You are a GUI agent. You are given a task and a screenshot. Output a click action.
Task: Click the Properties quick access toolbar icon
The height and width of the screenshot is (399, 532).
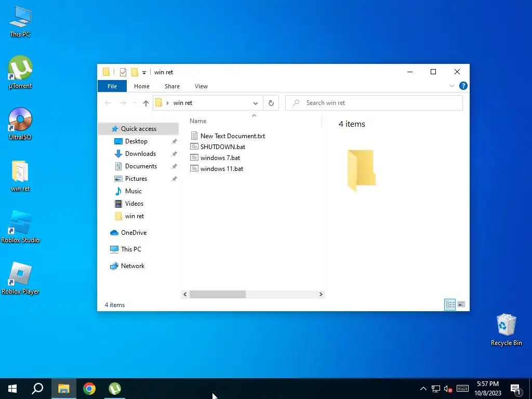click(x=123, y=72)
